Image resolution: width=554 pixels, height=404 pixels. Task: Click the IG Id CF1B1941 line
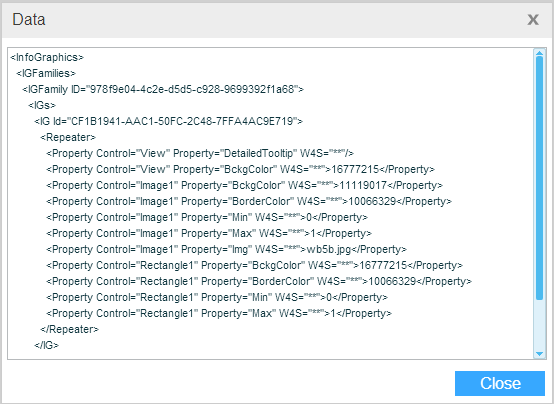click(169, 121)
